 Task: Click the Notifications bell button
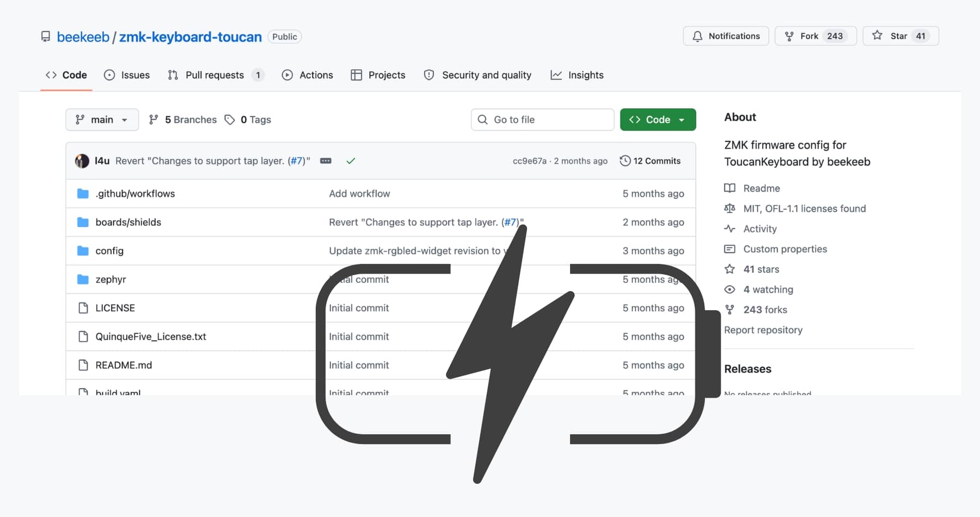pos(726,36)
